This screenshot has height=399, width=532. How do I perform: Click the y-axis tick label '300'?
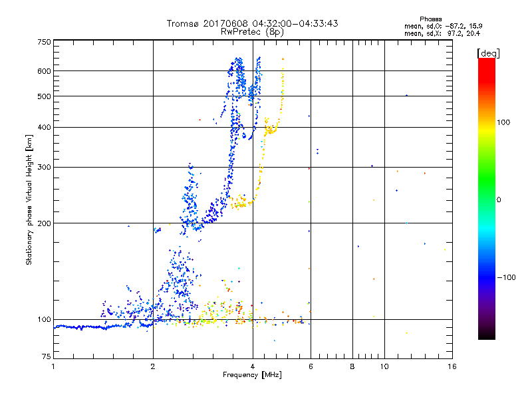[45, 168]
